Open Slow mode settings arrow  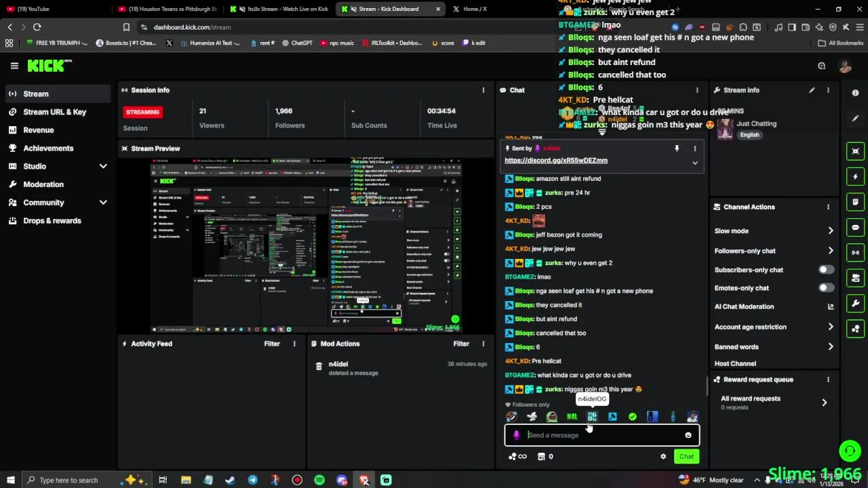[831, 231]
